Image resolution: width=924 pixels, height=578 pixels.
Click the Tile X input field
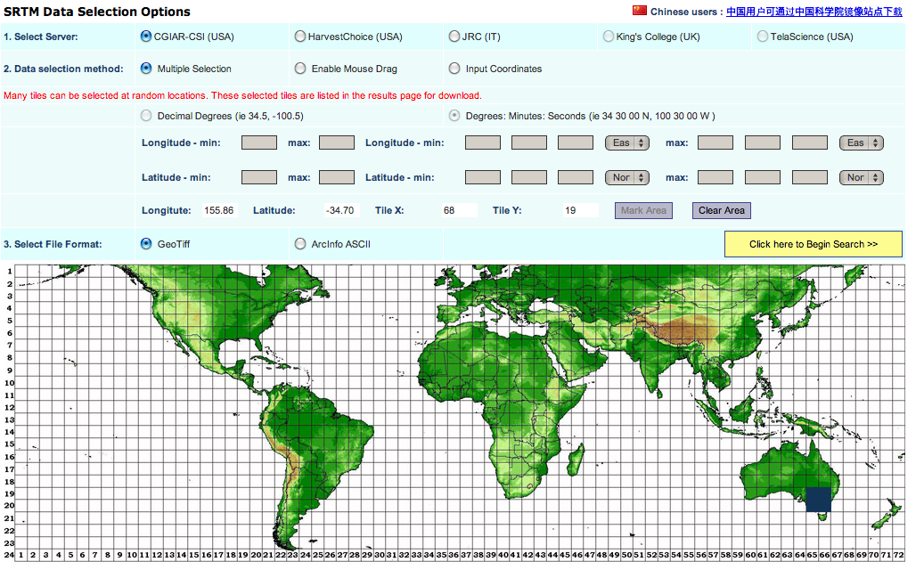459,210
